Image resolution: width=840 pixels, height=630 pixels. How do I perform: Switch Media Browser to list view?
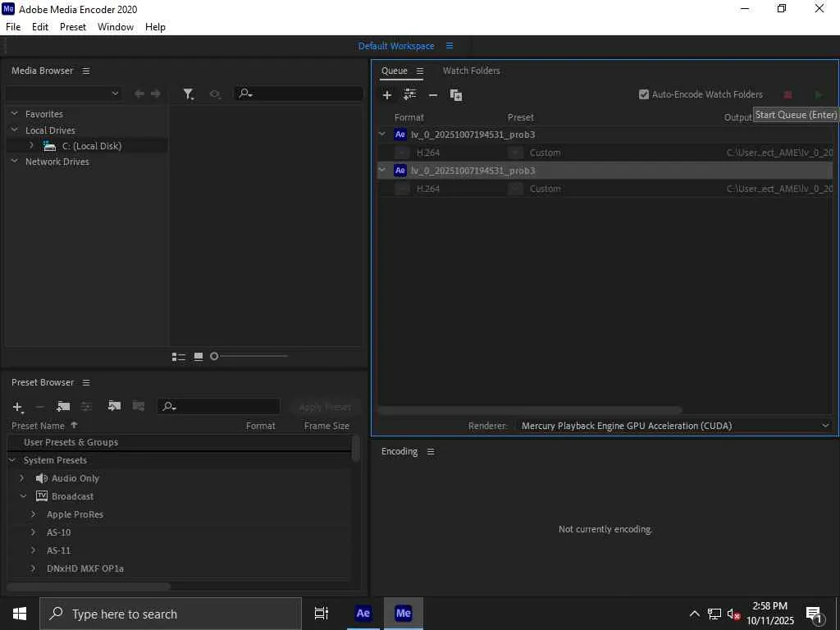click(x=178, y=357)
